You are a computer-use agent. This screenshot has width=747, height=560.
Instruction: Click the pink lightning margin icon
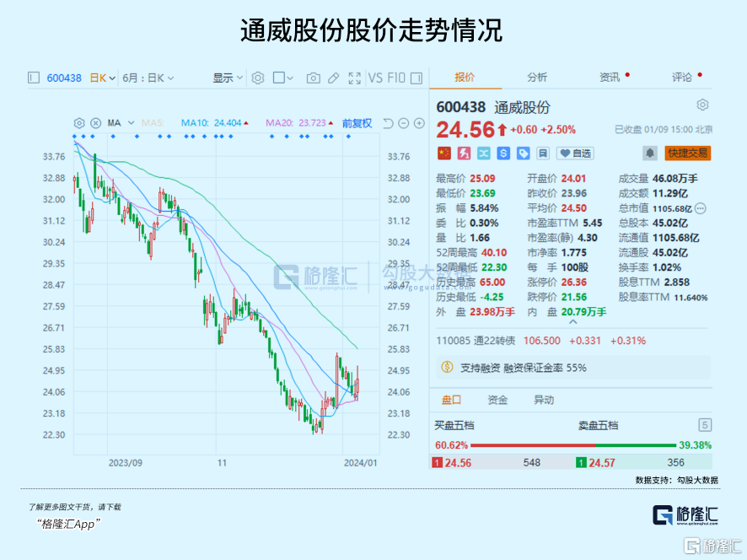coord(464,153)
